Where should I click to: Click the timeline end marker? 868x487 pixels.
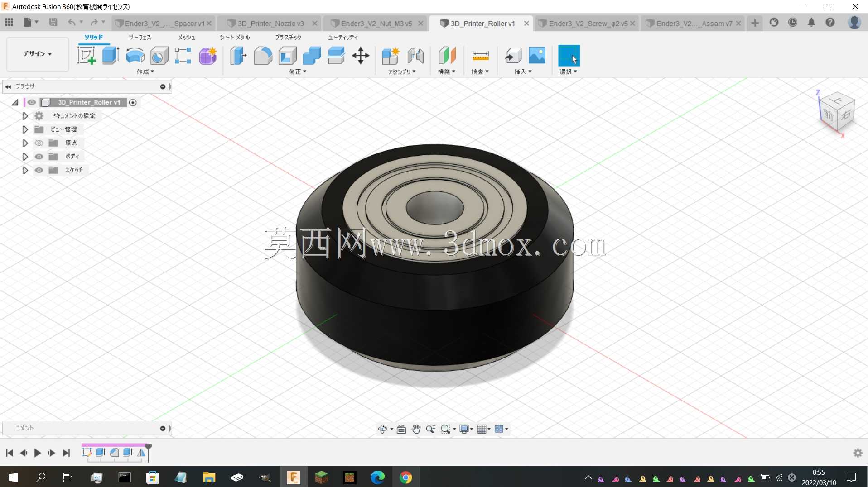click(x=148, y=453)
